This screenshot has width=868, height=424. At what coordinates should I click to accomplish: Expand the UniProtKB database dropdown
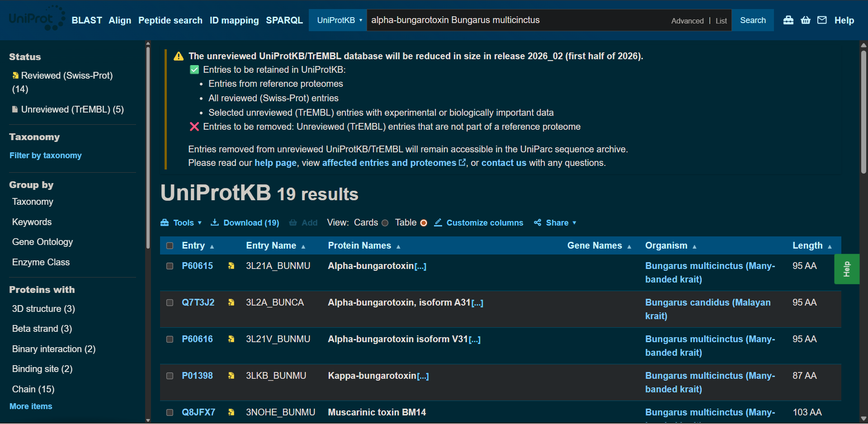tap(339, 20)
